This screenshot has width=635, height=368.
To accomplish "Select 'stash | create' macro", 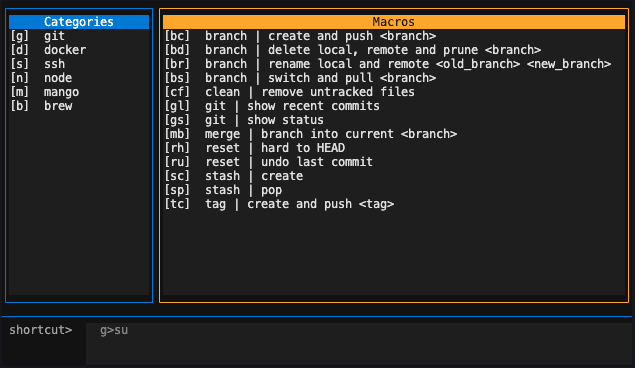I will click(394, 176).
